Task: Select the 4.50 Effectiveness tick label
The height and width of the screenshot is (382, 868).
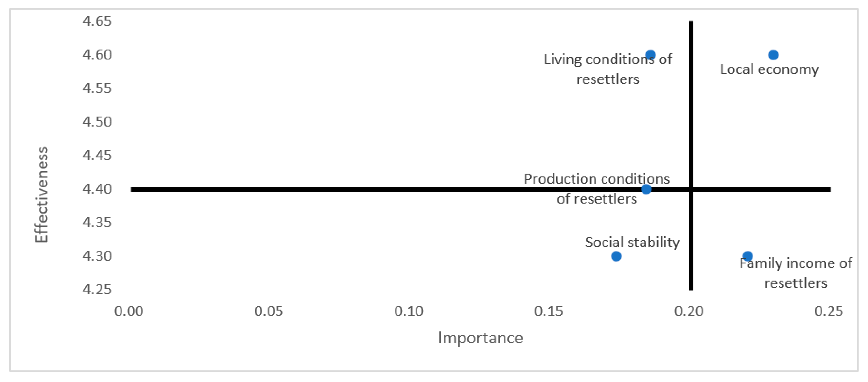Action: point(97,122)
